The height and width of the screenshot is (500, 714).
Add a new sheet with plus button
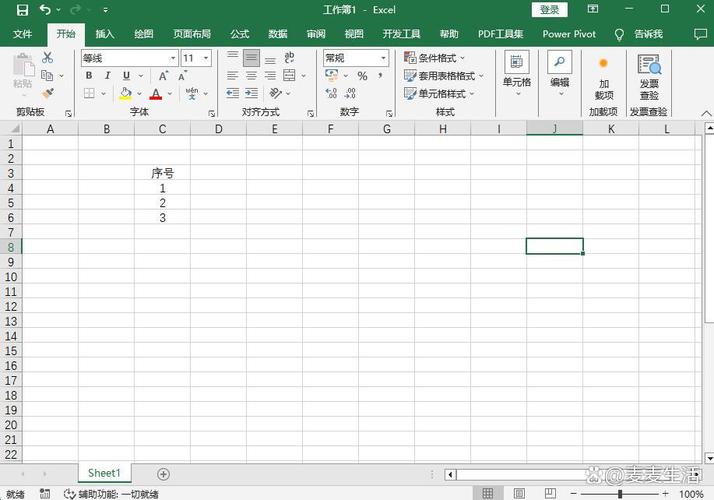pos(163,474)
